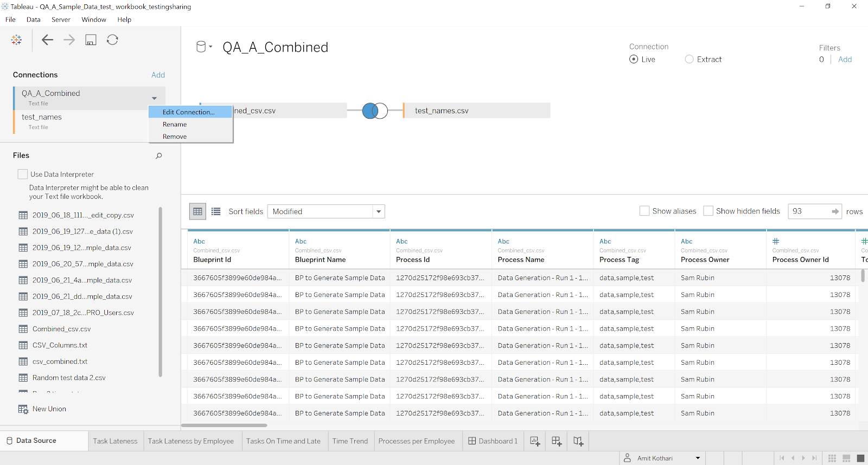
Task: Save the workbook using the disk icon
Action: 91,40
